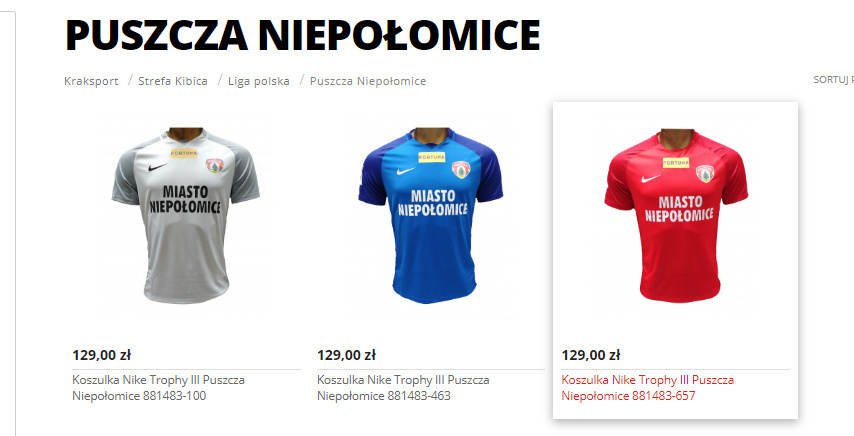
Task: Open Koszulka Nike Trophy III 881483-463 title
Action: tap(403, 388)
